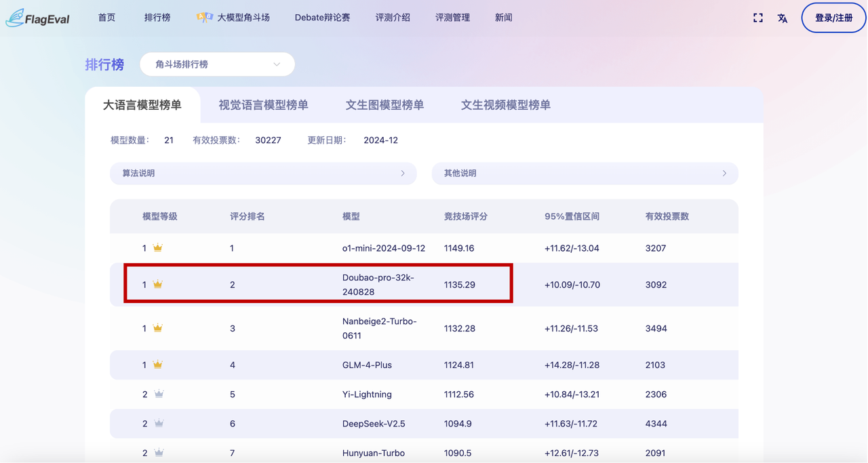Click the silver crown in DeepSeek-V2.5 row
The height and width of the screenshot is (463, 868).
[x=159, y=424]
